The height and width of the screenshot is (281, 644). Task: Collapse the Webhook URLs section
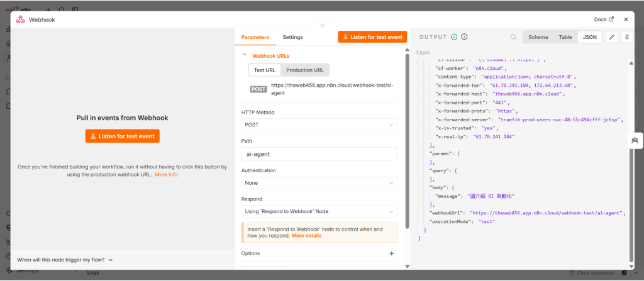click(245, 55)
